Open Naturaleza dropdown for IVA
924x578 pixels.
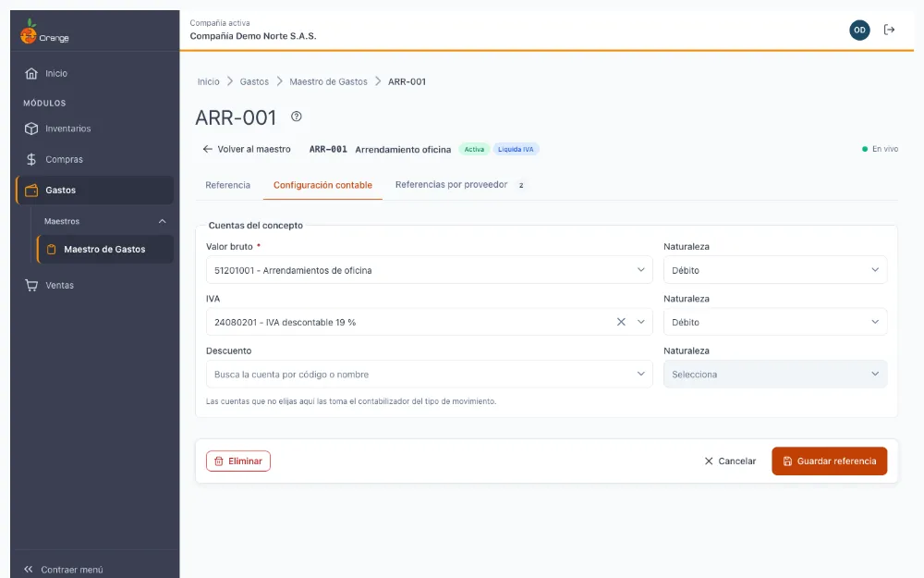[x=775, y=322]
